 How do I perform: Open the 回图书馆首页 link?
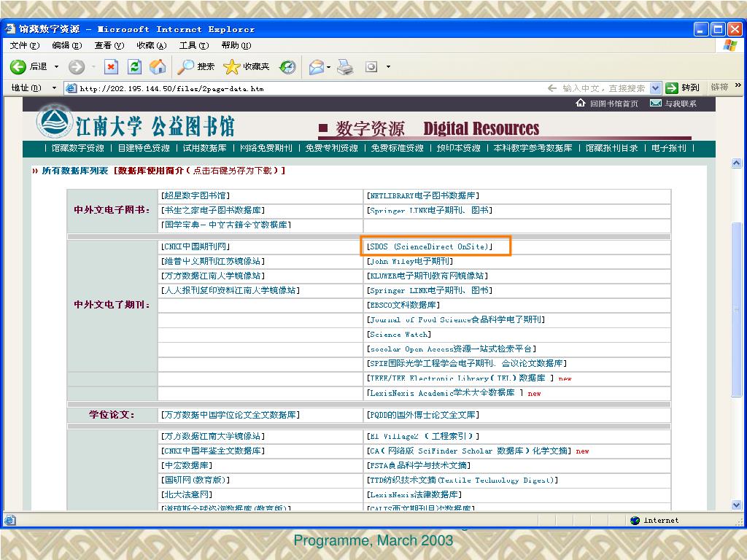614,104
